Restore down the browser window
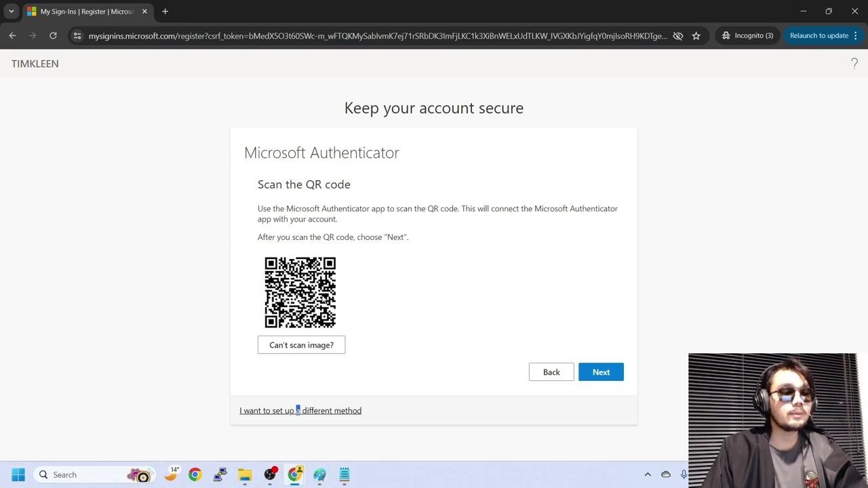The height and width of the screenshot is (488, 868). (x=829, y=12)
